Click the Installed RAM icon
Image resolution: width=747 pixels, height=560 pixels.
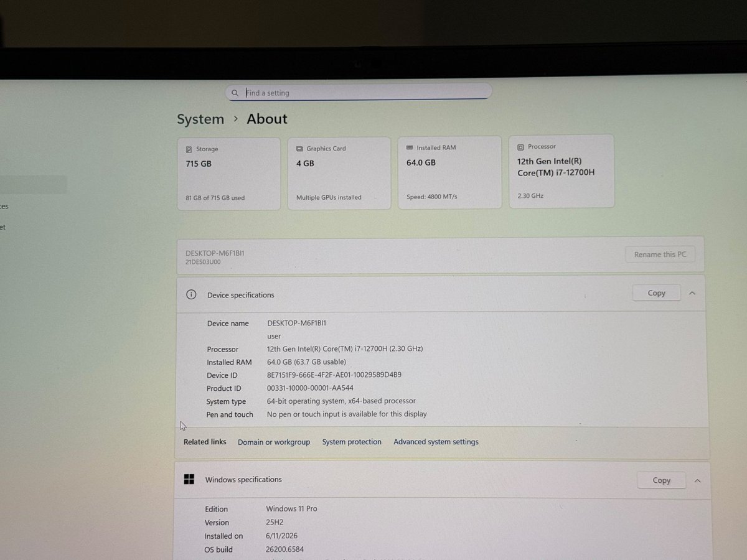(410, 148)
